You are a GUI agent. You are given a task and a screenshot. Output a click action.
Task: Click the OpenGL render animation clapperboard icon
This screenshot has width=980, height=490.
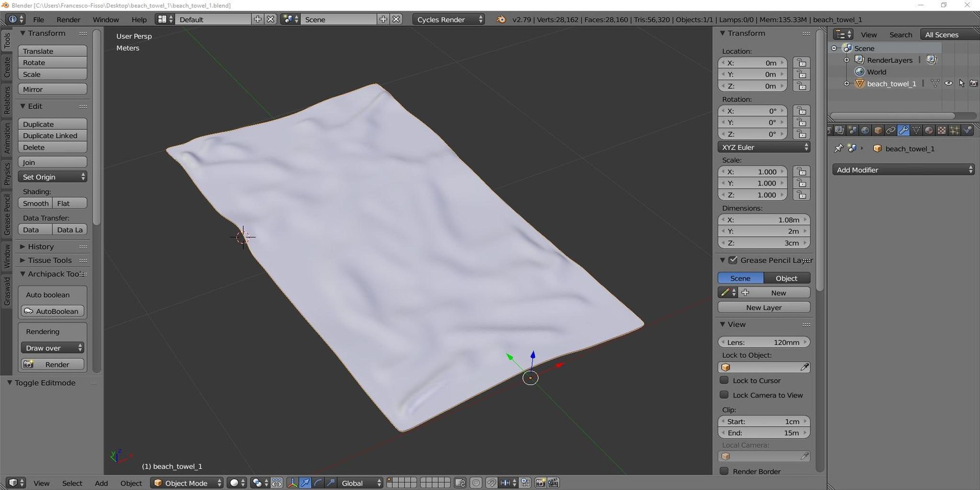[553, 483]
